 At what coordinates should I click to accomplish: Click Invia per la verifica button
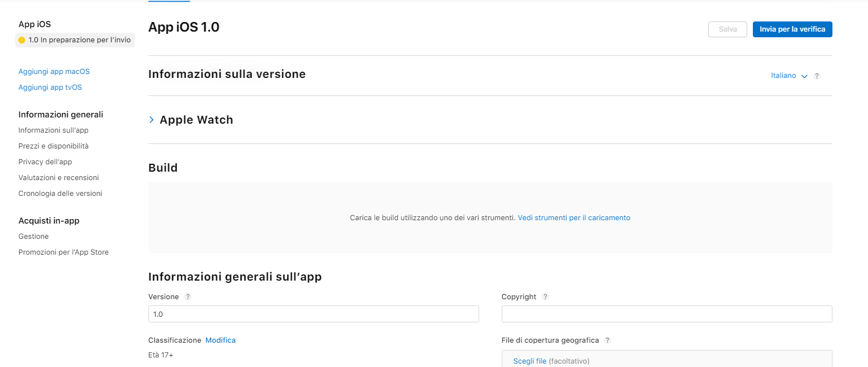pyautogui.click(x=792, y=29)
